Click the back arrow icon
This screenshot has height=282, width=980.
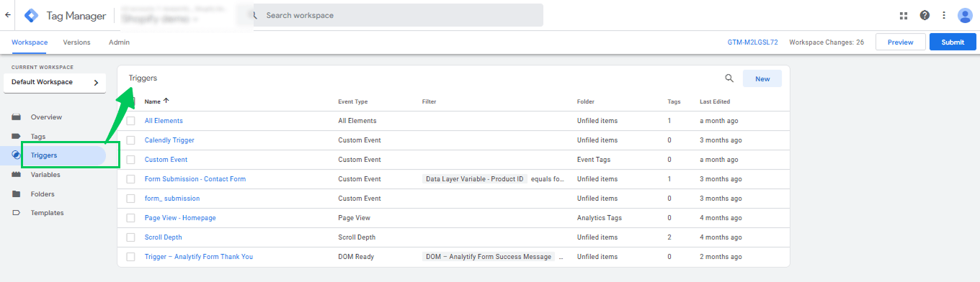coord(8,15)
